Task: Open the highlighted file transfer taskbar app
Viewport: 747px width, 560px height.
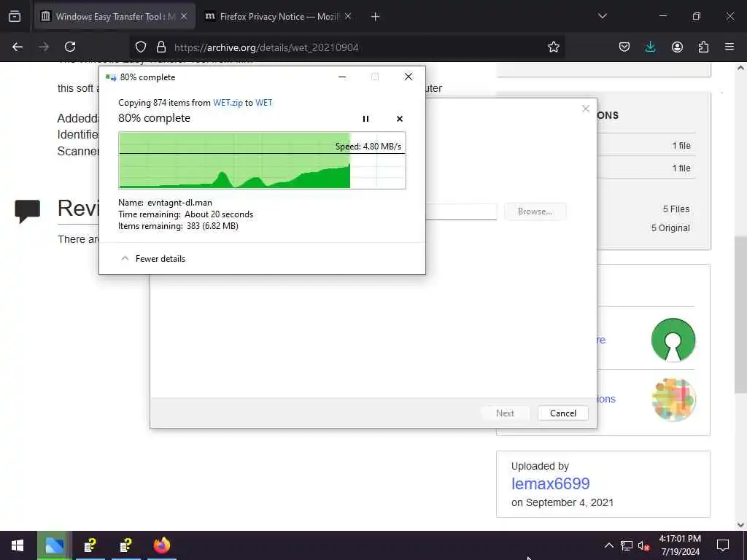Action: [x=54, y=545]
